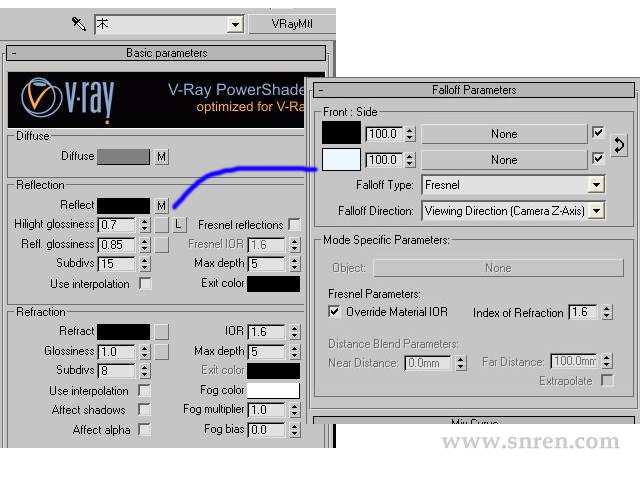
Task: Click the Reflect map M button
Action: (162, 206)
